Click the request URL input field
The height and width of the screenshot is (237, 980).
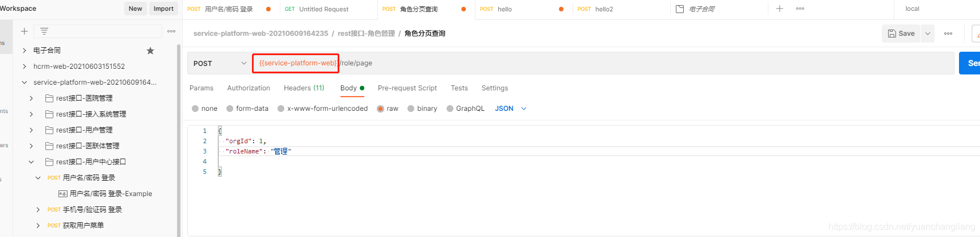pyautogui.click(x=603, y=63)
